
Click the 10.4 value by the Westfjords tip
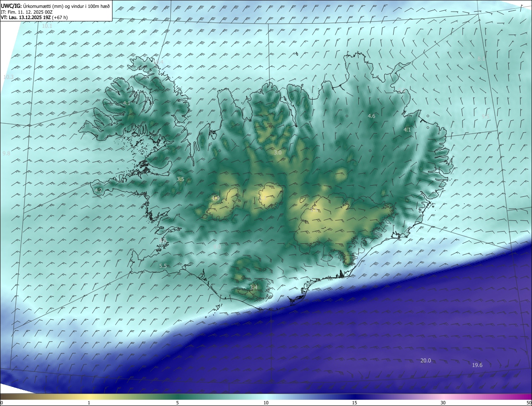(x=159, y=62)
